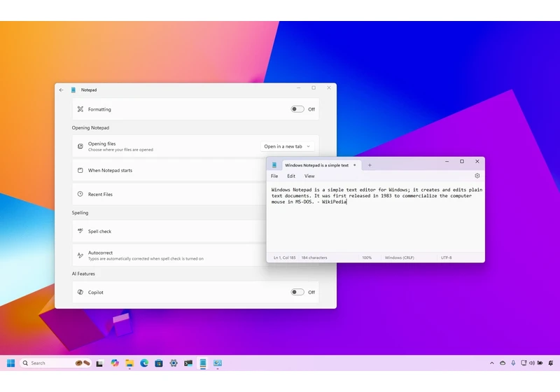560x392 pixels.
Task: Open notifications bell on the taskbar
Action: click(551, 363)
